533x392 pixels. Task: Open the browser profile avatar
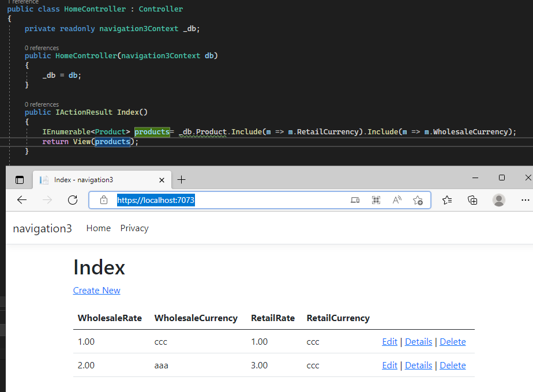[498, 200]
